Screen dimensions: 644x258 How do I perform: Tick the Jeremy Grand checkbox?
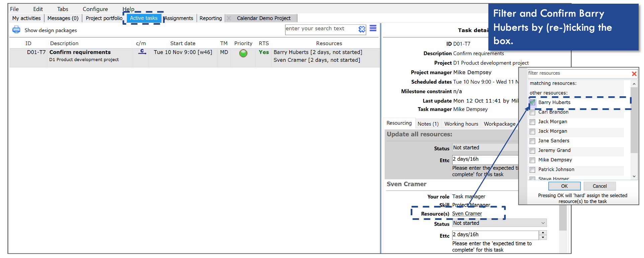click(532, 151)
